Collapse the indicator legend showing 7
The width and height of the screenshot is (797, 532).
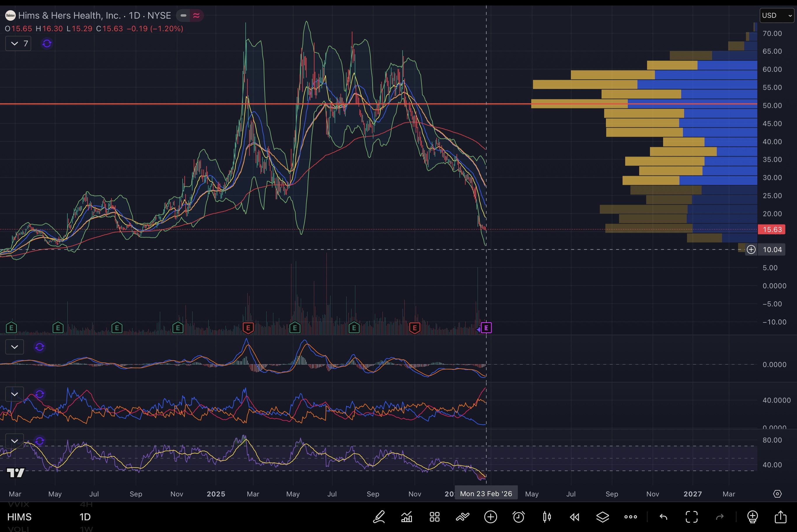[x=15, y=43]
